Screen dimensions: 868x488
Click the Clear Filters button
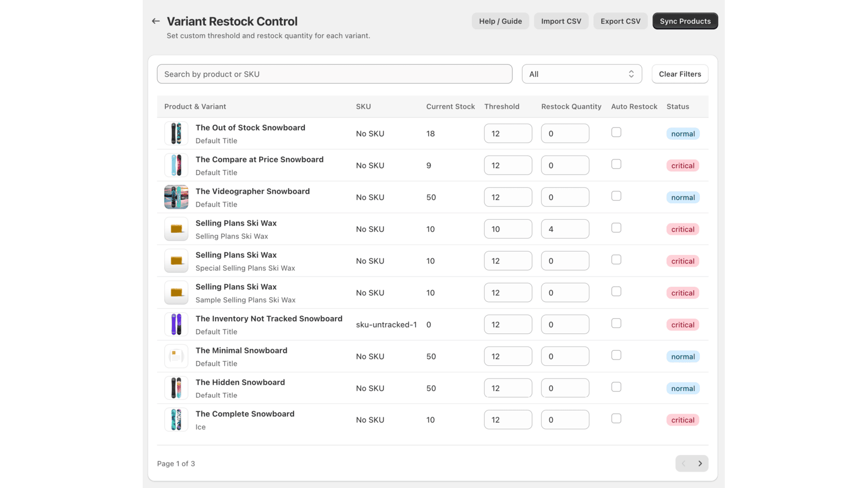pyautogui.click(x=680, y=74)
